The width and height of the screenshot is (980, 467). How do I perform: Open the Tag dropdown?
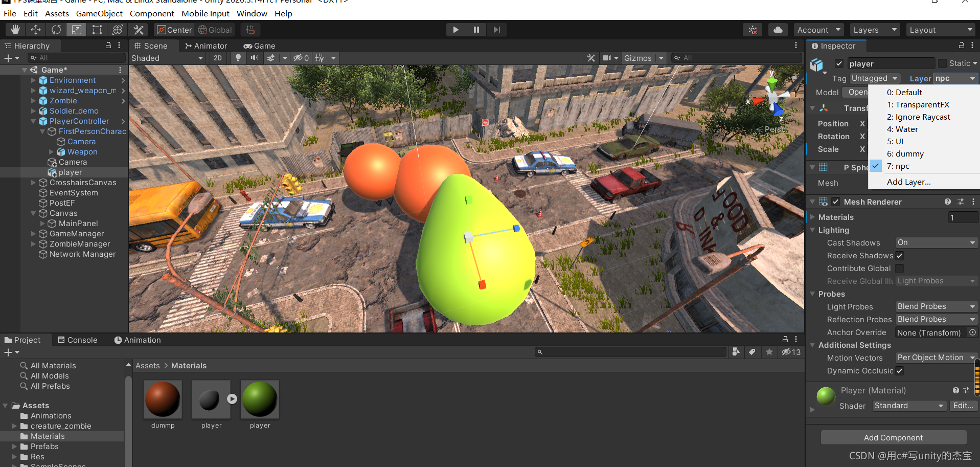(875, 78)
